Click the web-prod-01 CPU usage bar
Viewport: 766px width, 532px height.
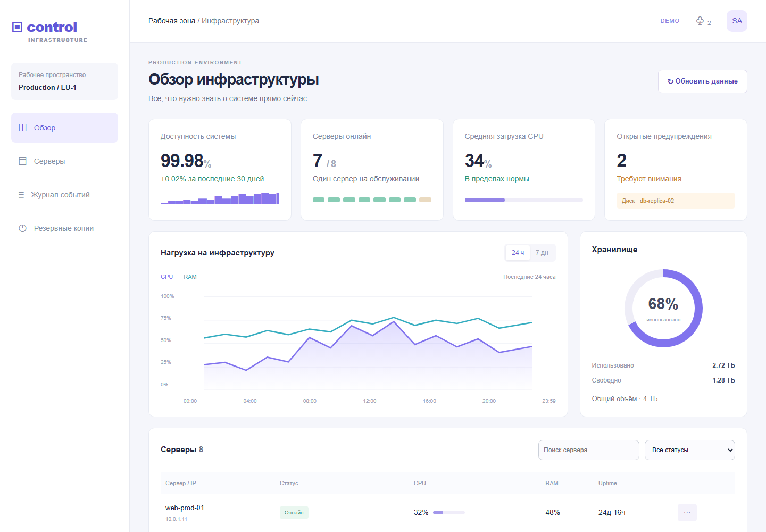pos(449,512)
